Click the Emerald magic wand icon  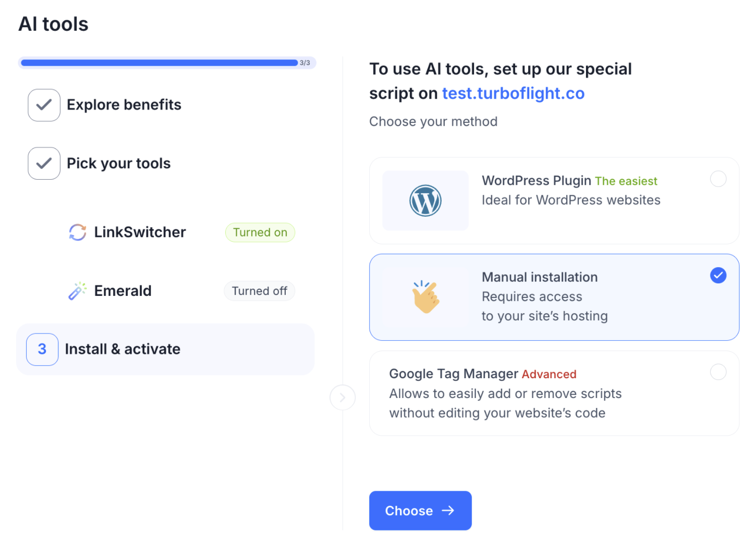coord(78,291)
